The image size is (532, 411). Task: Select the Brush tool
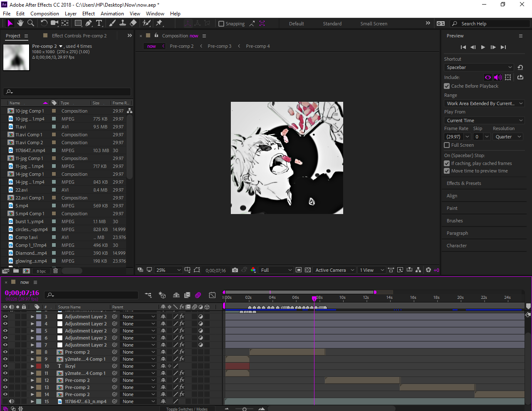(x=112, y=23)
